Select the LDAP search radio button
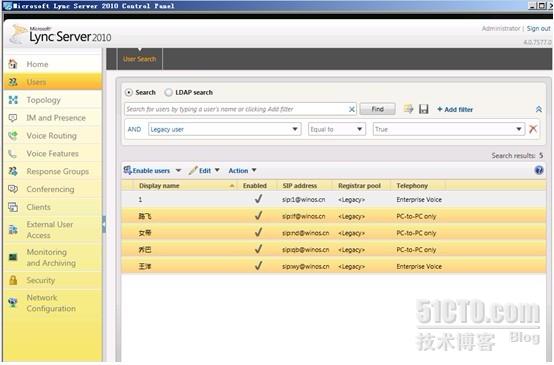 coord(169,93)
